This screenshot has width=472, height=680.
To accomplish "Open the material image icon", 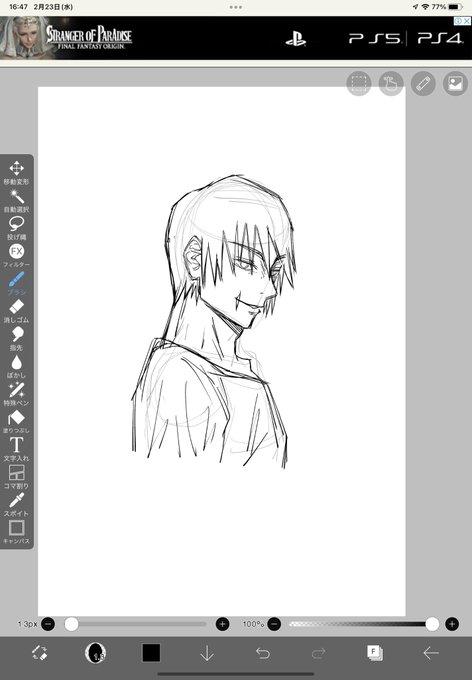I will coord(455,83).
